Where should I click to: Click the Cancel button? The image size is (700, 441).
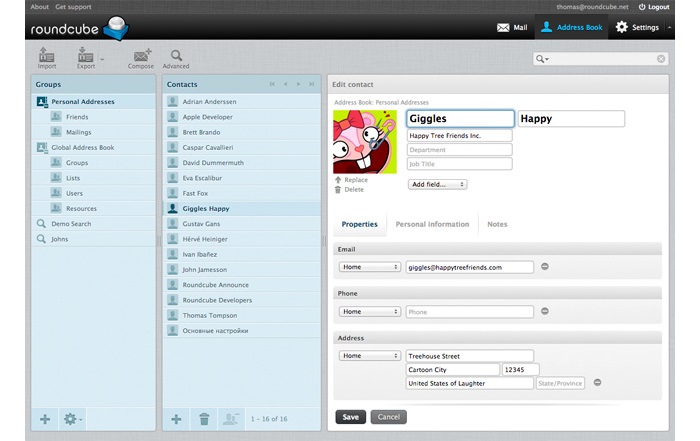[388, 416]
